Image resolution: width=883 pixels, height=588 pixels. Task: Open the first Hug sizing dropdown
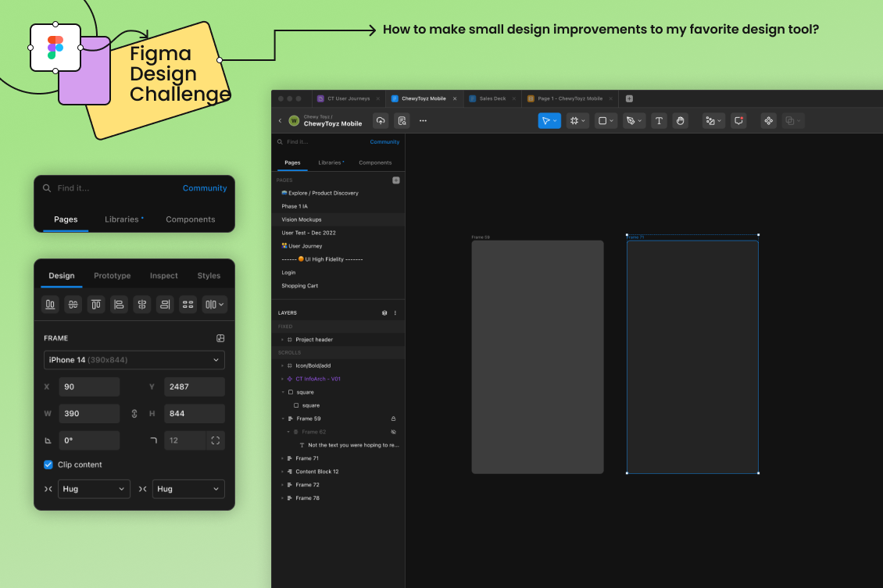94,489
